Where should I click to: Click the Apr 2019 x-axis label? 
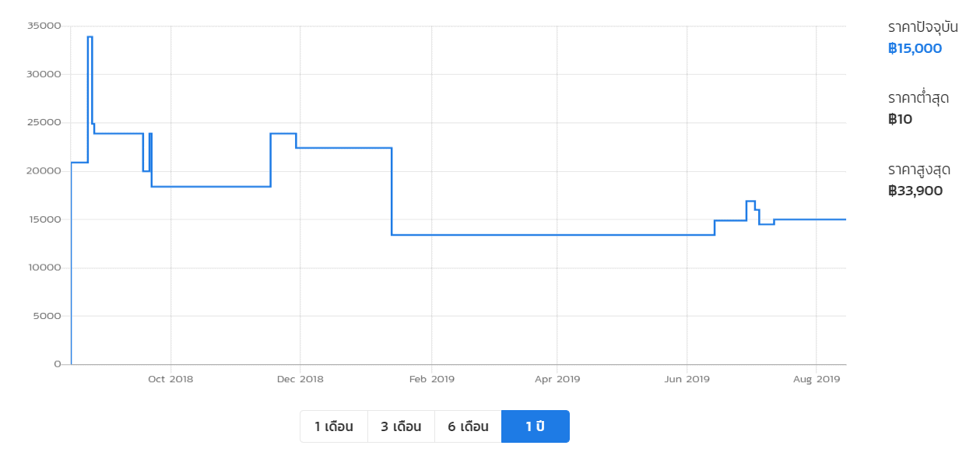coord(557,379)
